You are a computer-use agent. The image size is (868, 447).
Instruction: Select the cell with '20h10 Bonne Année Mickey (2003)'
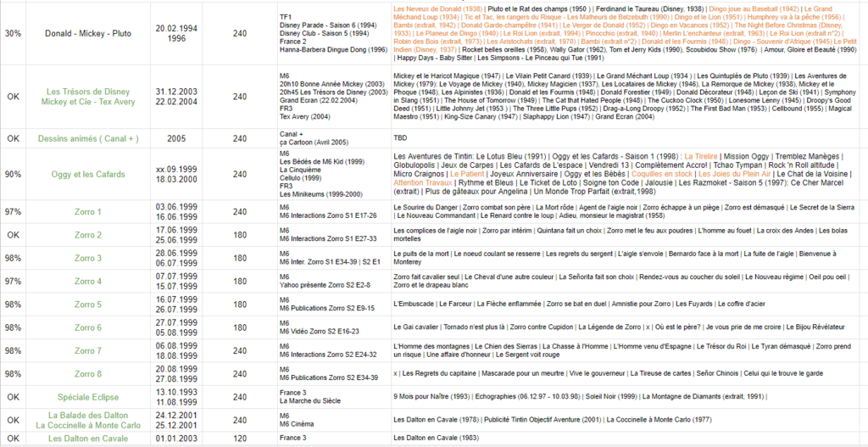[x=334, y=97]
